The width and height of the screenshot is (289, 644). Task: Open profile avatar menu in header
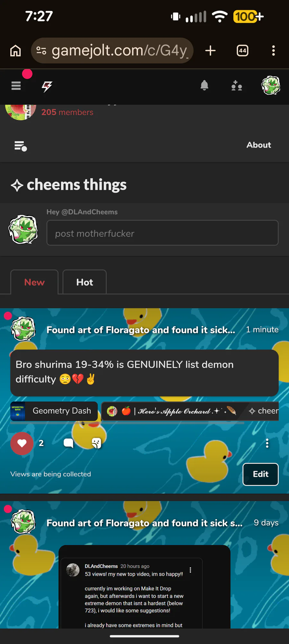[x=271, y=85]
